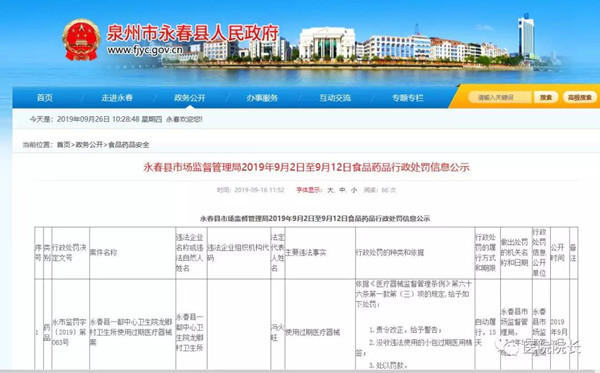Click the 阅读 view count text
This screenshot has height=373, width=600.
(380, 190)
